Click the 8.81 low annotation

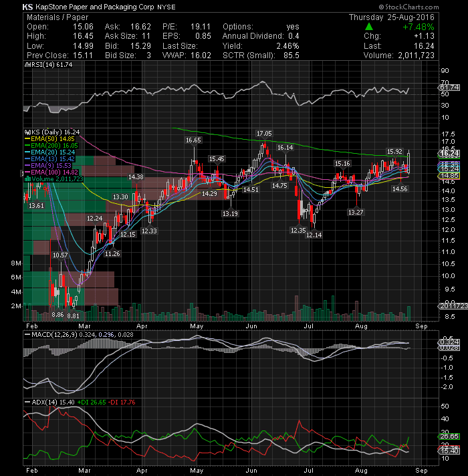click(73, 316)
